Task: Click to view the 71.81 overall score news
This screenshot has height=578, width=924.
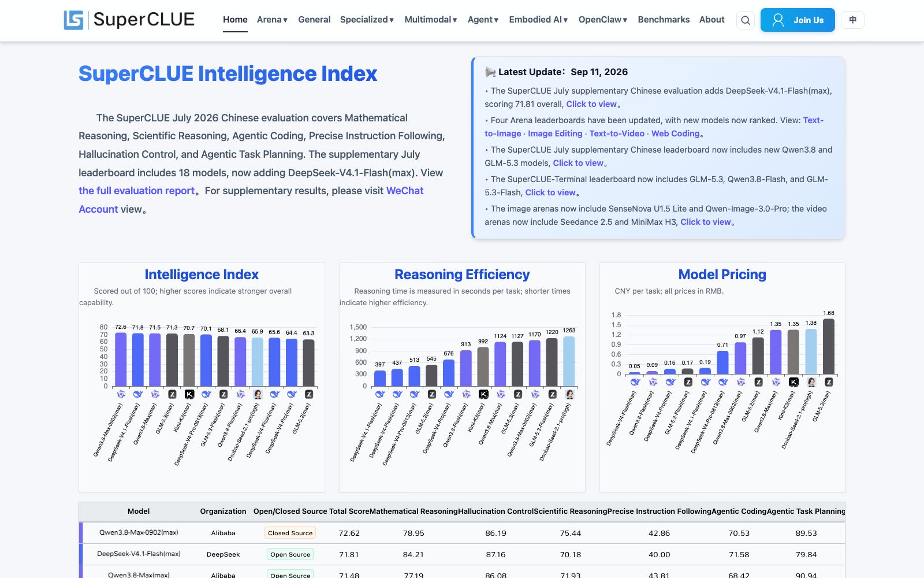Action: [x=591, y=104]
